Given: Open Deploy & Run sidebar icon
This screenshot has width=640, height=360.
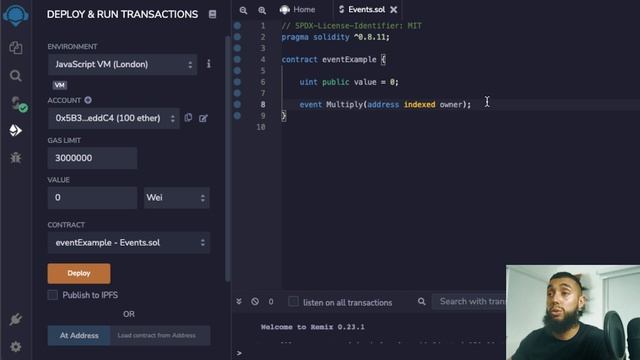Looking at the screenshot, I should click(16, 130).
